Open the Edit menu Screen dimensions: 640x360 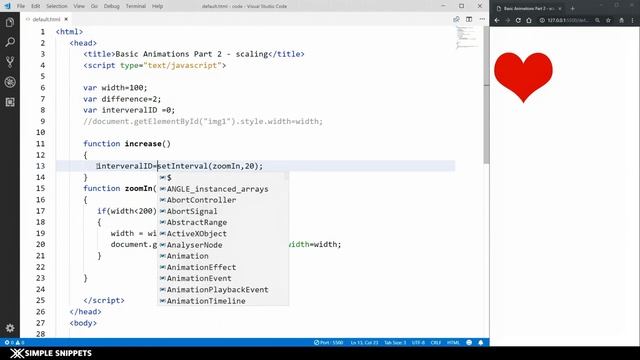point(36,6)
